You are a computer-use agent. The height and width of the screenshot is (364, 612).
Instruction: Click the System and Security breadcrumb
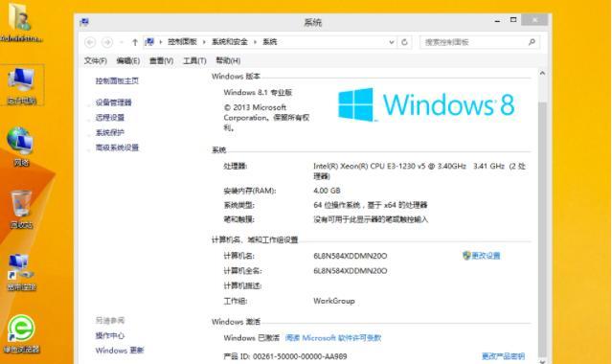[x=230, y=42]
